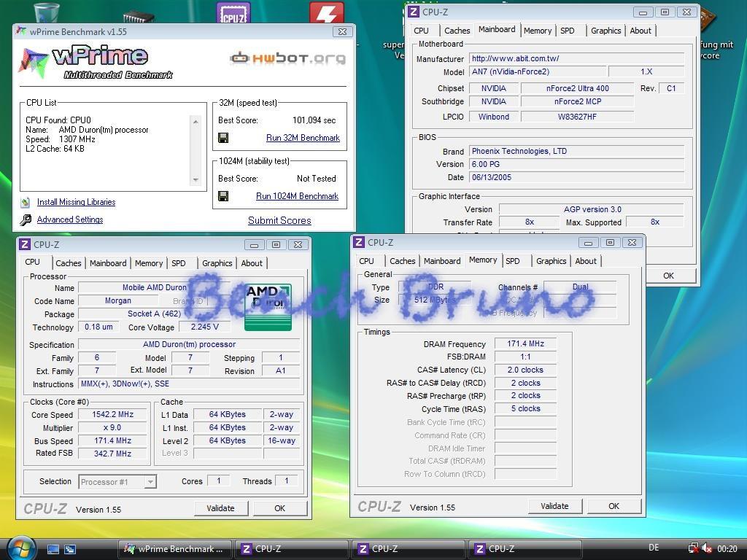Screen dimensions: 747x560
Task: Open the Recycle Bin desktop icon
Action: [47, 12]
